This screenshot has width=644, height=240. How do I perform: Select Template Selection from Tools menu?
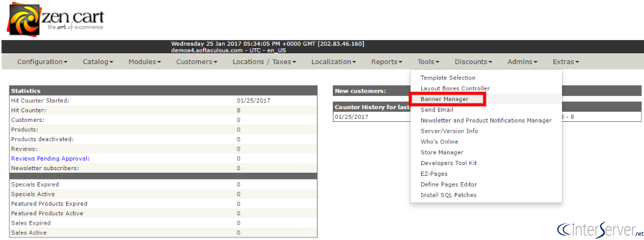(x=448, y=78)
